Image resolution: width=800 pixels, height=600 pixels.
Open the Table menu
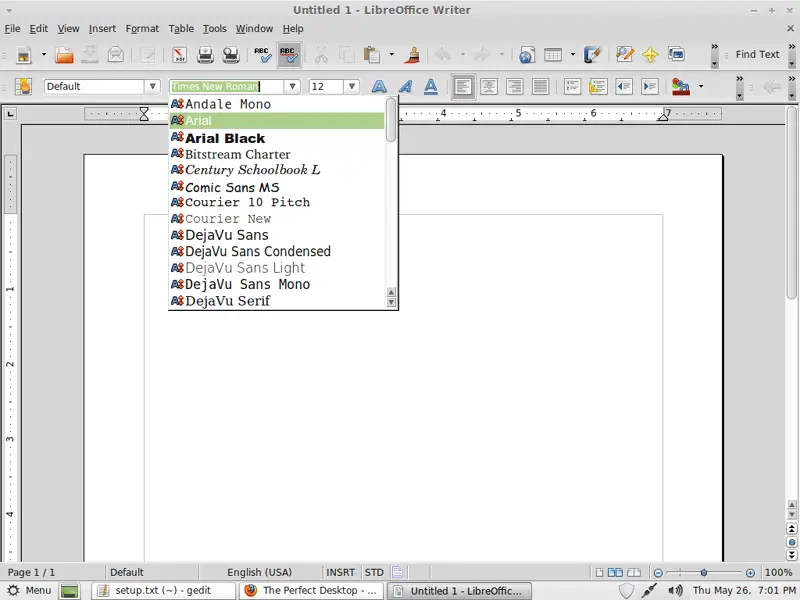(x=181, y=29)
